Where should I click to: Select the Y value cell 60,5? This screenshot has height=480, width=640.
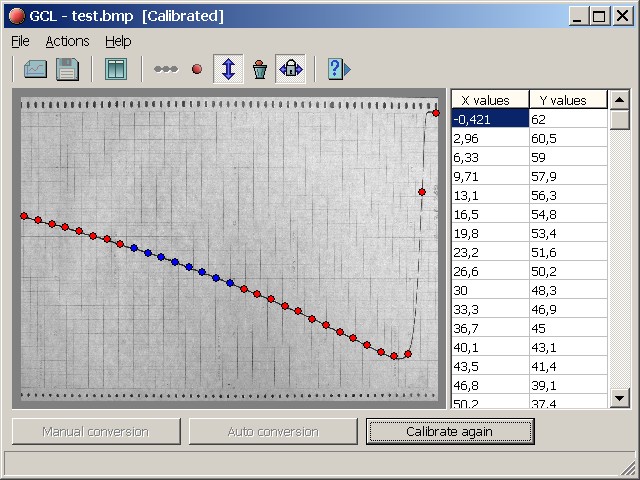(x=567, y=138)
